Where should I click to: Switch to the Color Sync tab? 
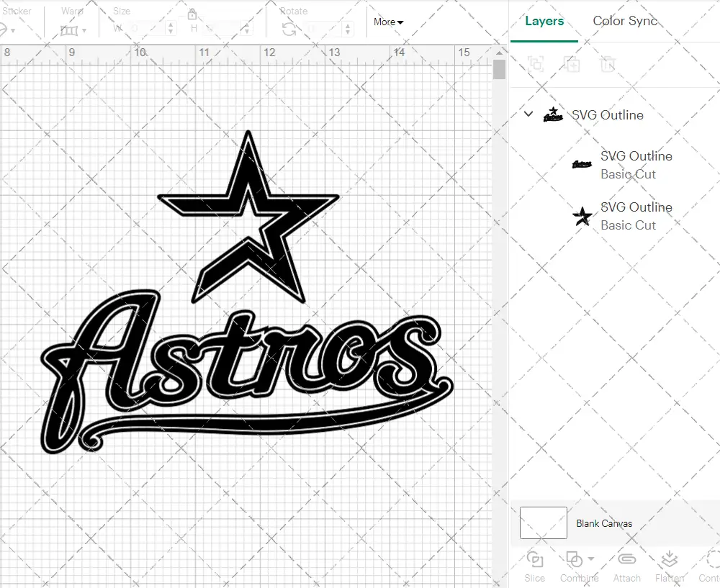pos(625,21)
